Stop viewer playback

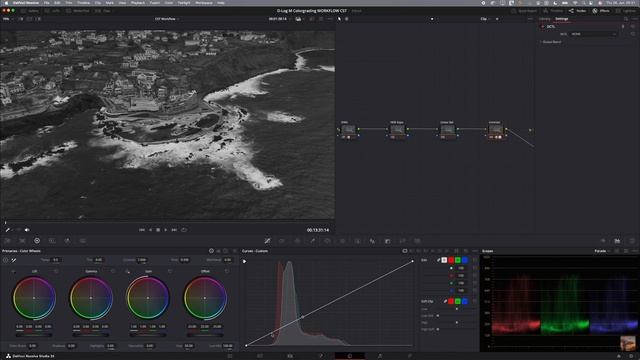pos(158,230)
